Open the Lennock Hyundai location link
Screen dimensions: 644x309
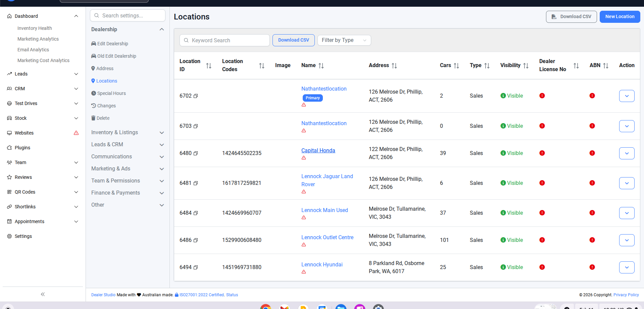click(321, 264)
